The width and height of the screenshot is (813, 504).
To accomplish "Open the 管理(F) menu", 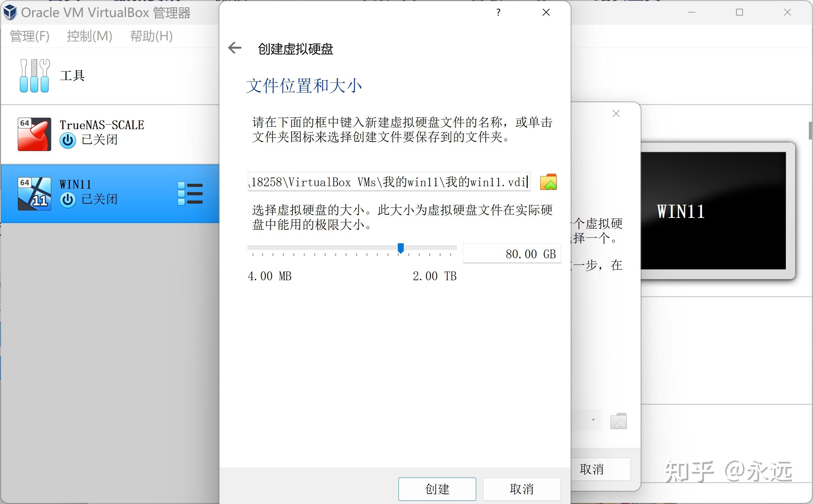I will [x=29, y=36].
